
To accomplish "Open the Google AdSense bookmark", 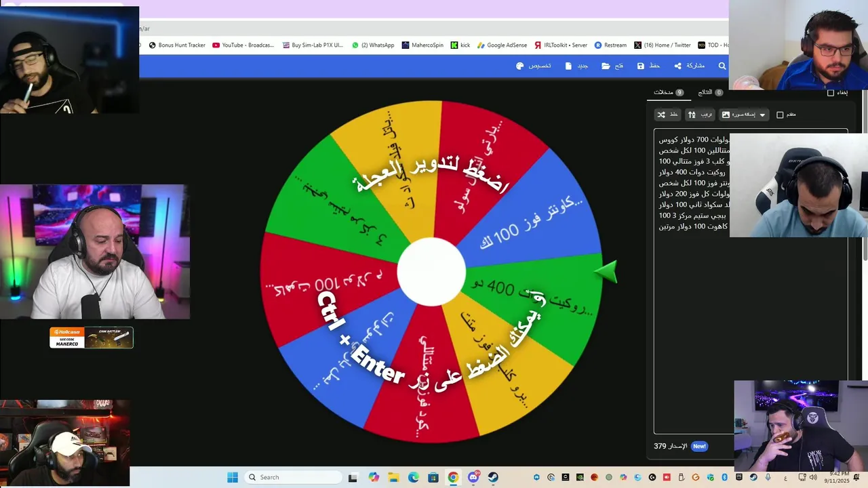I will click(x=502, y=45).
